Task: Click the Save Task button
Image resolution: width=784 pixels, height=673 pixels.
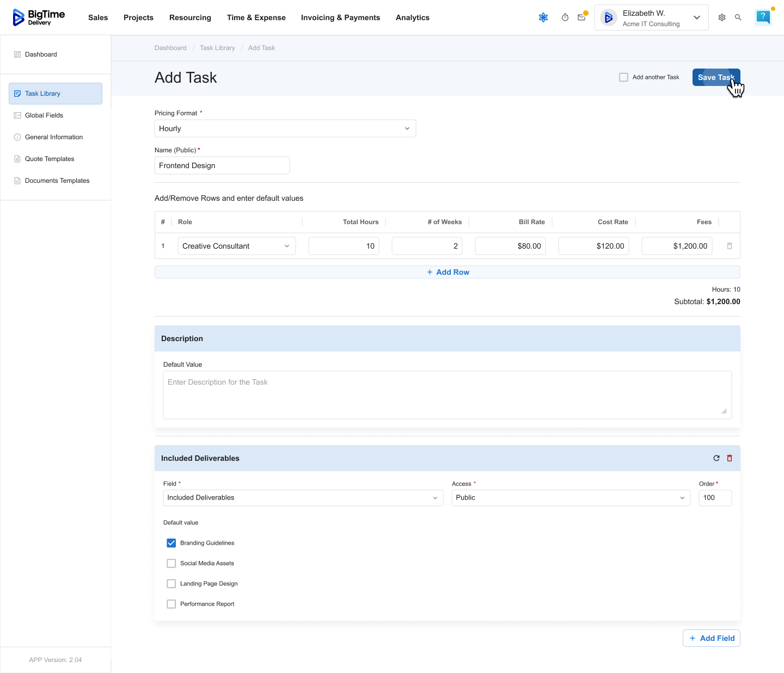Action: (715, 77)
